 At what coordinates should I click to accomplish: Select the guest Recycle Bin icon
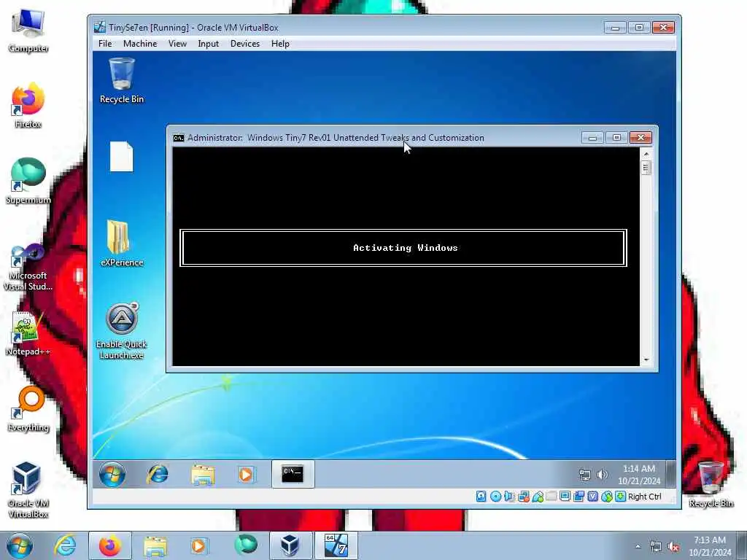coord(122,80)
